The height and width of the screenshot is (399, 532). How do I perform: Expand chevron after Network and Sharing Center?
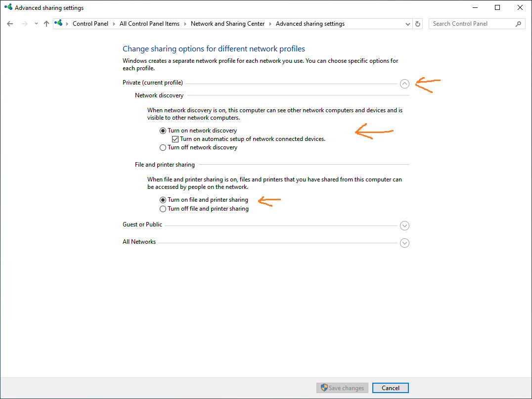[270, 24]
